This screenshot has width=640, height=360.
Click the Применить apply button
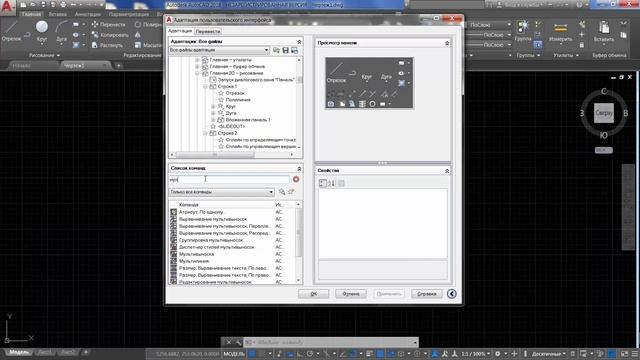coord(389,294)
